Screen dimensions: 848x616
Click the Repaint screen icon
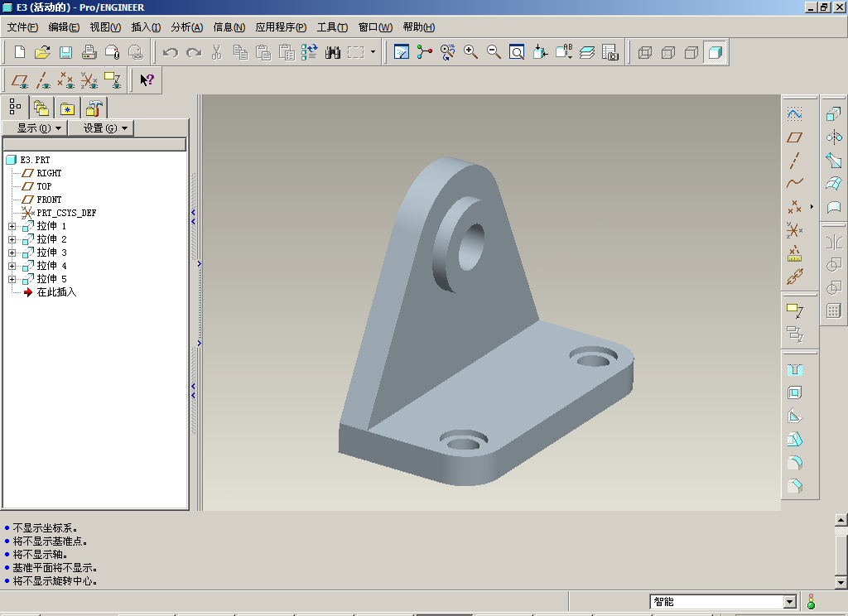[402, 52]
